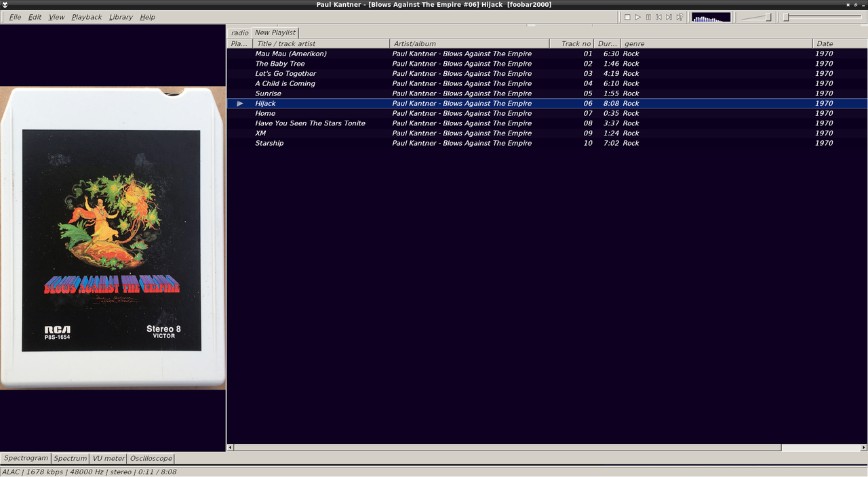Open the Library menu
868x477 pixels.
coord(121,17)
